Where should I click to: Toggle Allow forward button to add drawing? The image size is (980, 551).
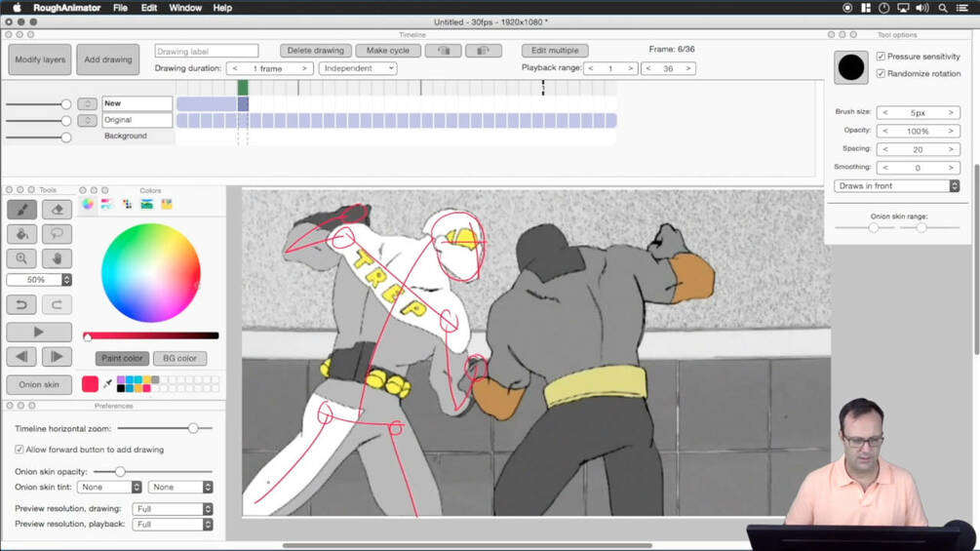tap(19, 450)
